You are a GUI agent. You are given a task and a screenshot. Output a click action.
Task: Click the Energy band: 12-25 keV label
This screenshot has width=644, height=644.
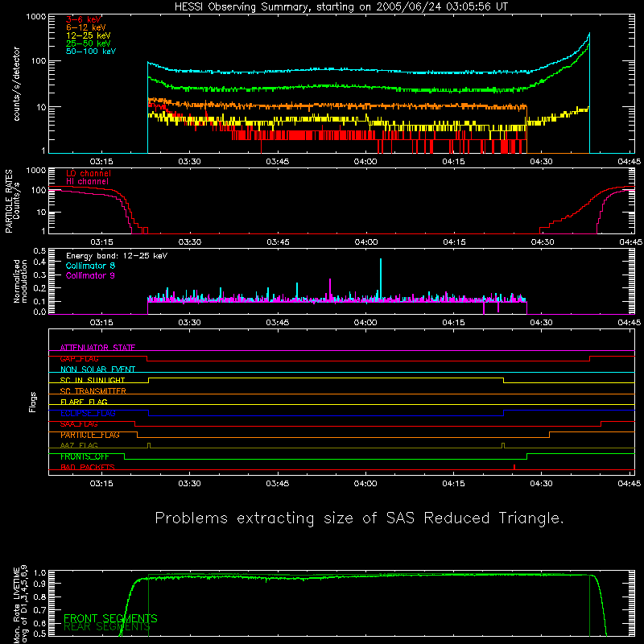(x=117, y=256)
